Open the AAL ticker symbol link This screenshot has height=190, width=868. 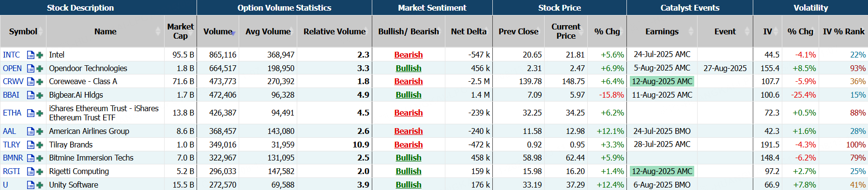[9, 132]
